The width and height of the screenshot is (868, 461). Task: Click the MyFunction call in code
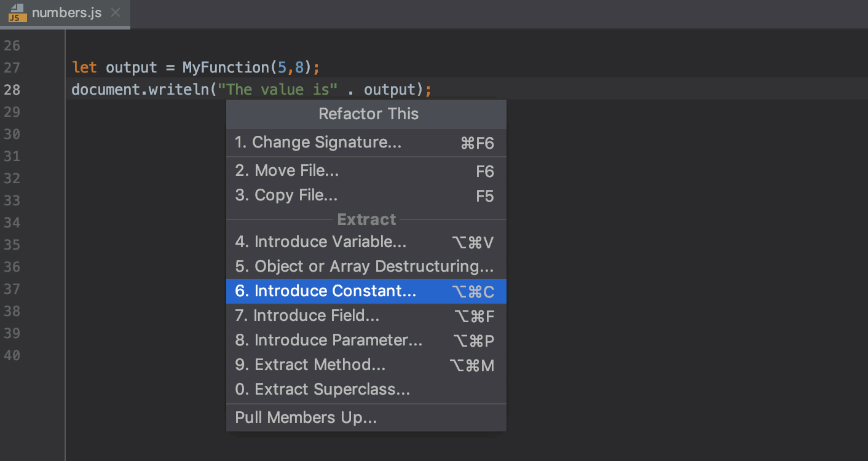pos(226,68)
